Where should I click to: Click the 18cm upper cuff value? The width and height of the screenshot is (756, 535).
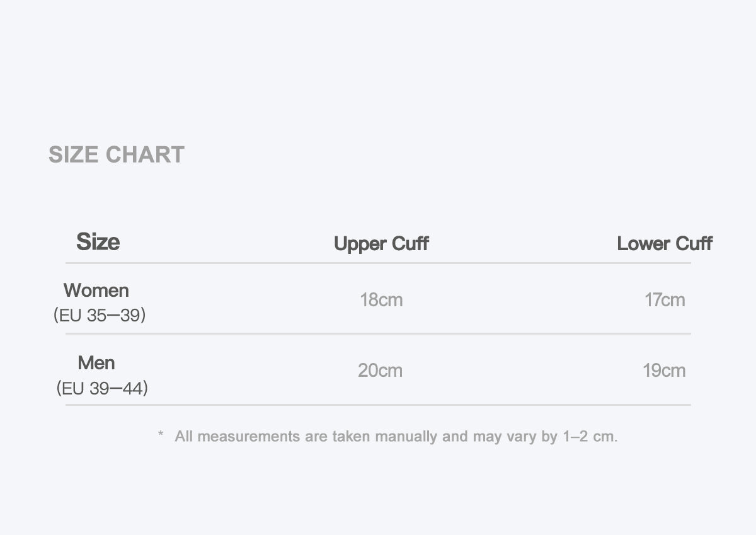tap(381, 300)
